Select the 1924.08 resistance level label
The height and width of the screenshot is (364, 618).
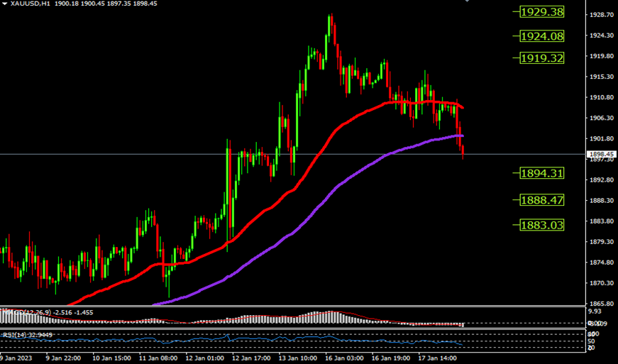(541, 35)
